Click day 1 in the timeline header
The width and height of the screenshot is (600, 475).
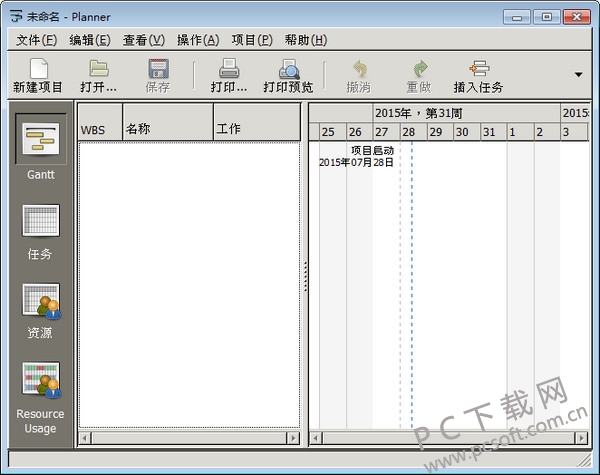[520, 132]
